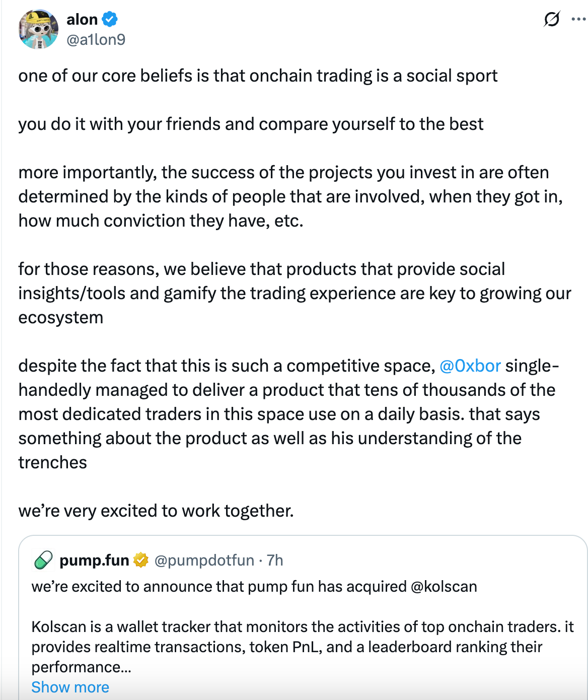
Task: Click the "for those reasons" paragraph
Action: point(295,293)
